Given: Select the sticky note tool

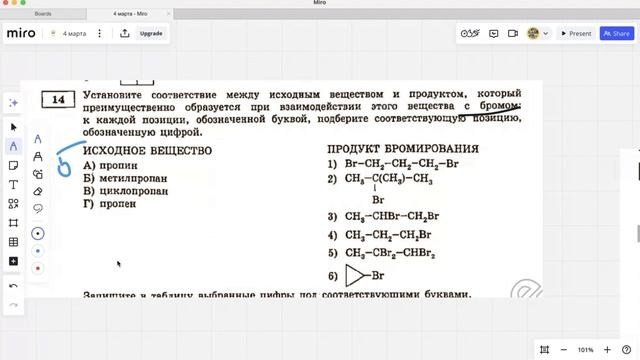Looking at the screenshot, I should tap(13, 165).
